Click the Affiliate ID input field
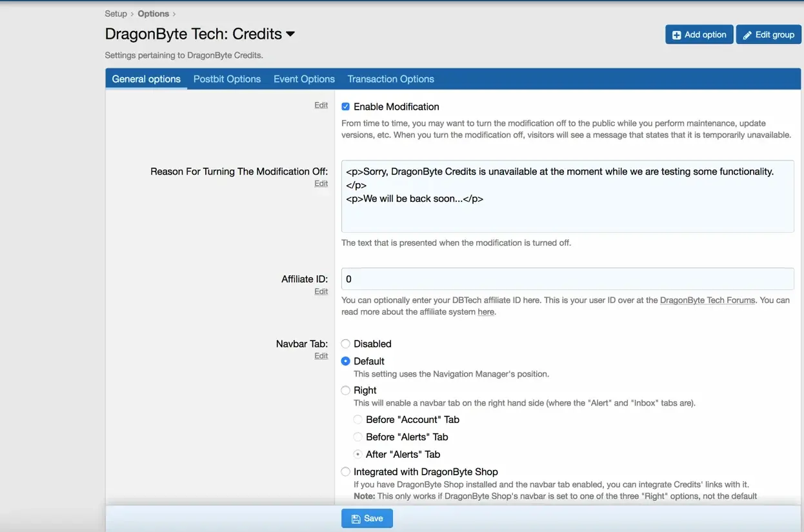Image resolution: width=804 pixels, height=532 pixels. [567, 279]
